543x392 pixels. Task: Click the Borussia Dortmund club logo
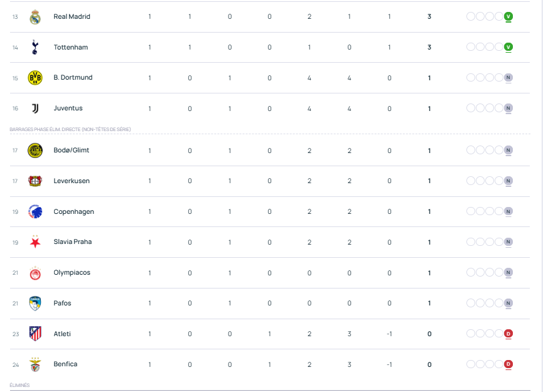(35, 78)
